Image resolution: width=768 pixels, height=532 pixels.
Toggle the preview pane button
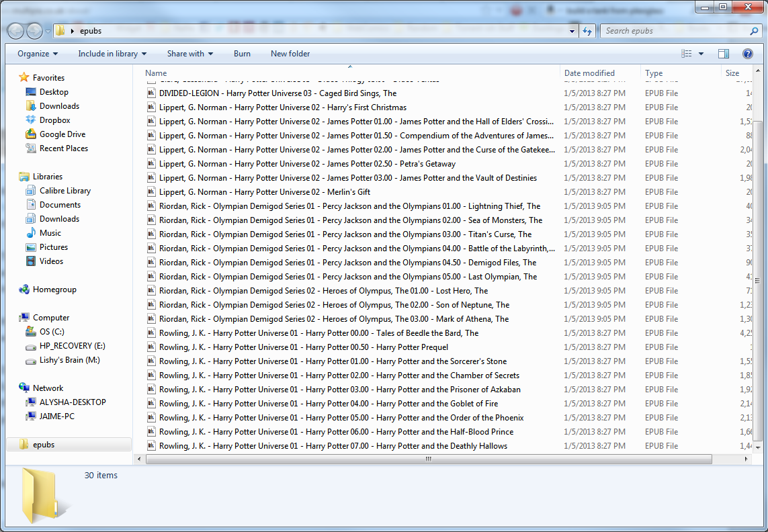tap(724, 53)
